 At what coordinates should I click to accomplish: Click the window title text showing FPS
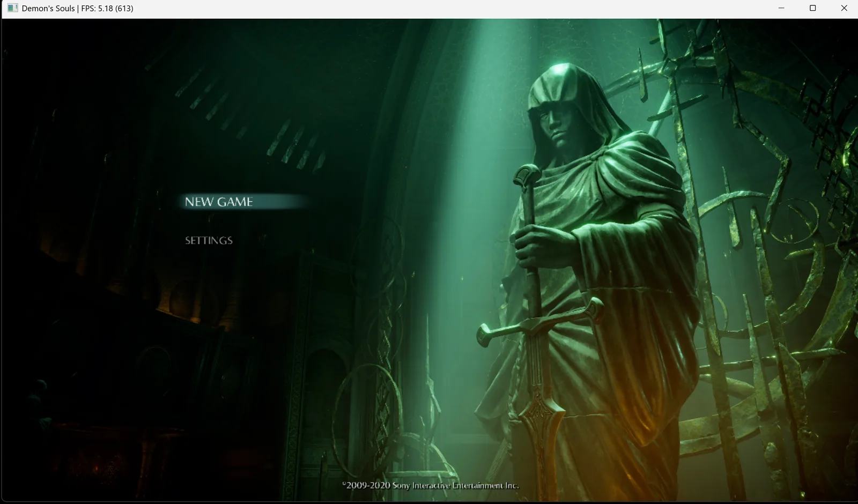pyautogui.click(x=78, y=8)
